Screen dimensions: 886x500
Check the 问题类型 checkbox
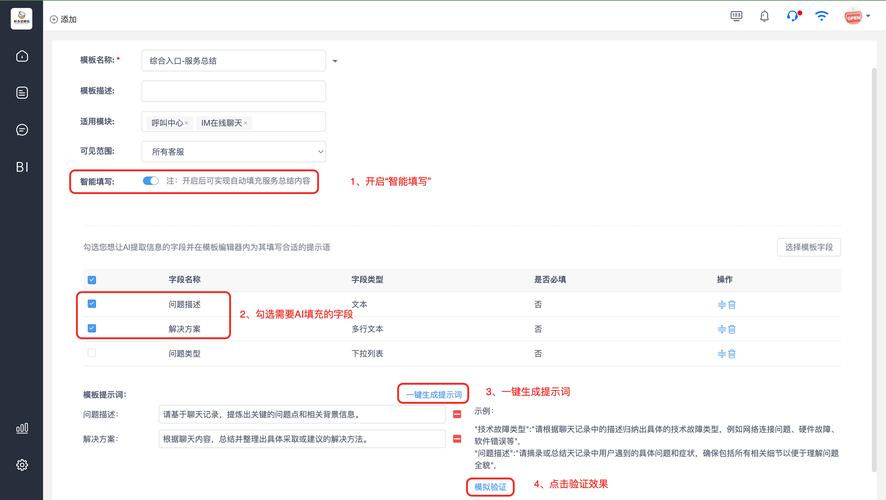(x=92, y=353)
